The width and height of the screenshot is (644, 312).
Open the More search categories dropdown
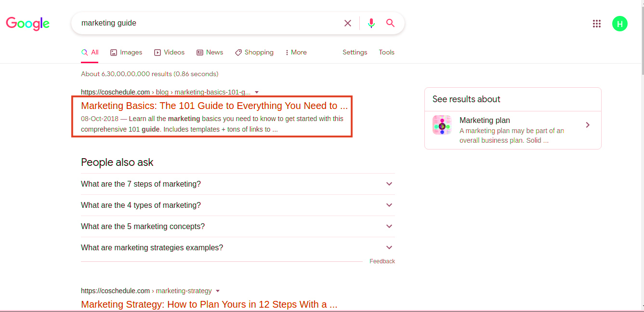tap(295, 52)
